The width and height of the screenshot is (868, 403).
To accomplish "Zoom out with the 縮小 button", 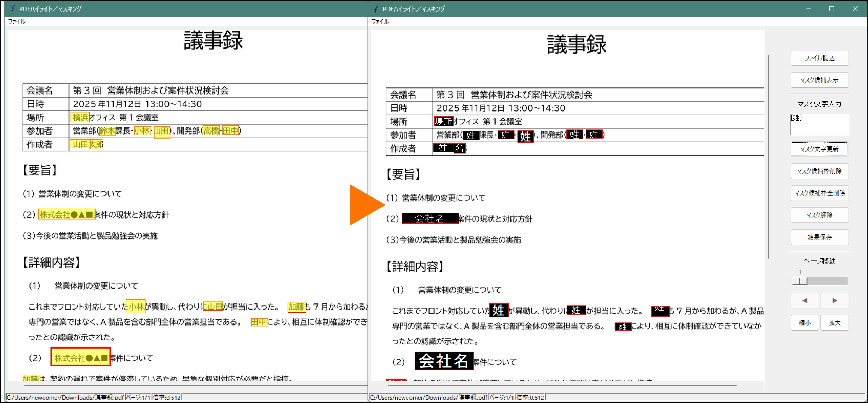I will tap(805, 322).
